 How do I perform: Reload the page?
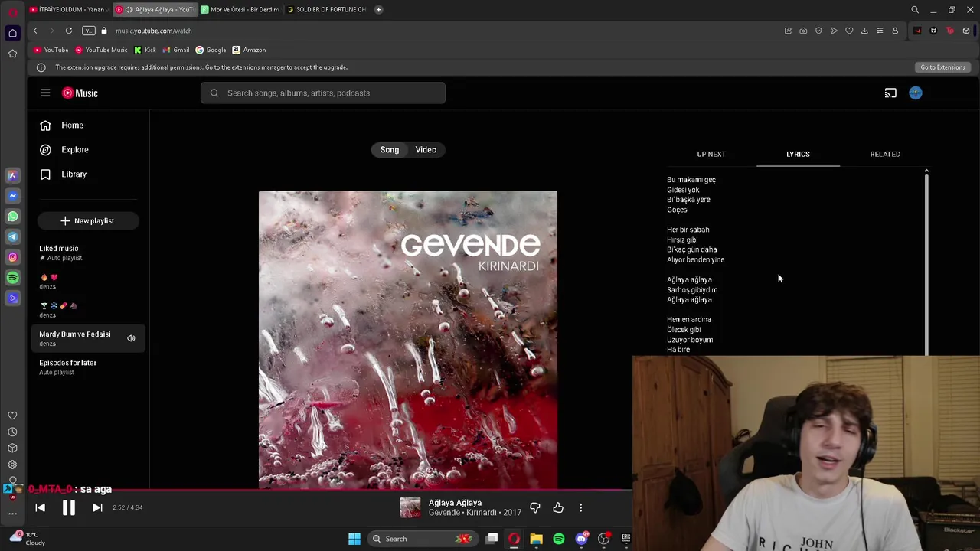coord(69,31)
